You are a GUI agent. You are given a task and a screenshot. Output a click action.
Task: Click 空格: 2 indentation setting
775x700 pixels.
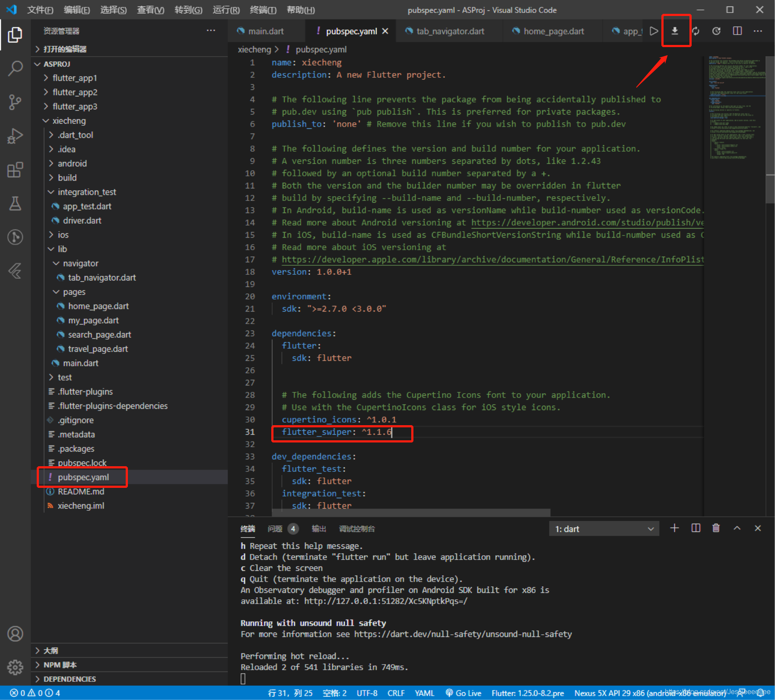(x=335, y=693)
